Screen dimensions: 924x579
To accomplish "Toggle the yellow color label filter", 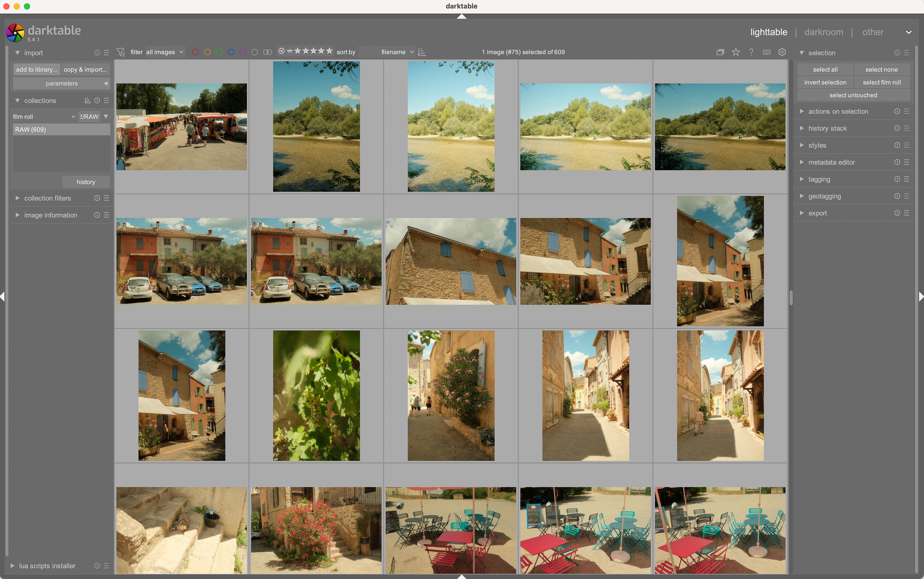I will click(x=207, y=52).
